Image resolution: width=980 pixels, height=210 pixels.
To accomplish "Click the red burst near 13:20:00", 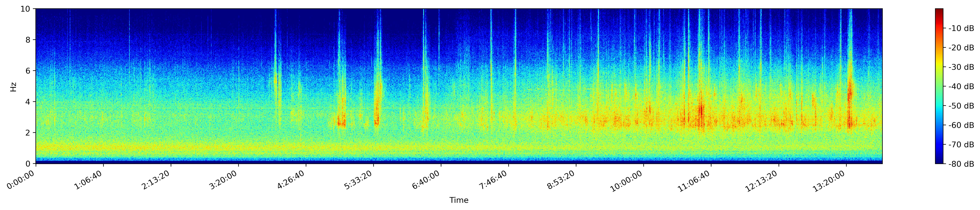I will click(x=850, y=103).
